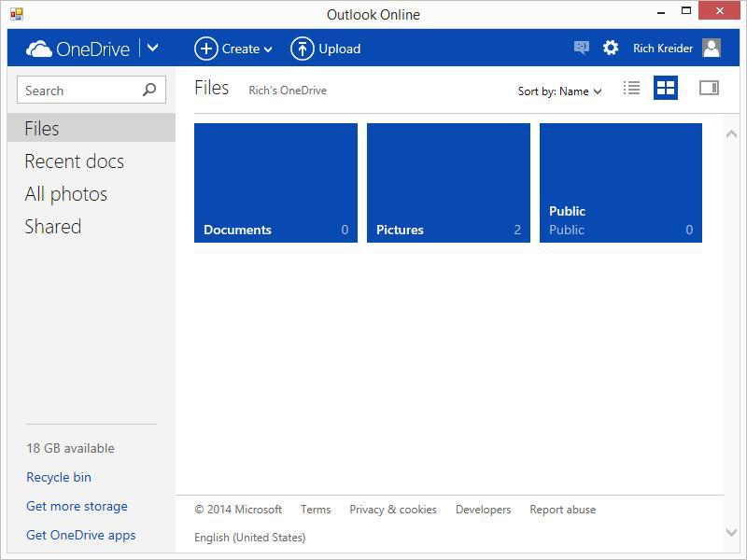The height and width of the screenshot is (560, 747).
Task: Open the Developers footer link
Action: click(x=483, y=510)
